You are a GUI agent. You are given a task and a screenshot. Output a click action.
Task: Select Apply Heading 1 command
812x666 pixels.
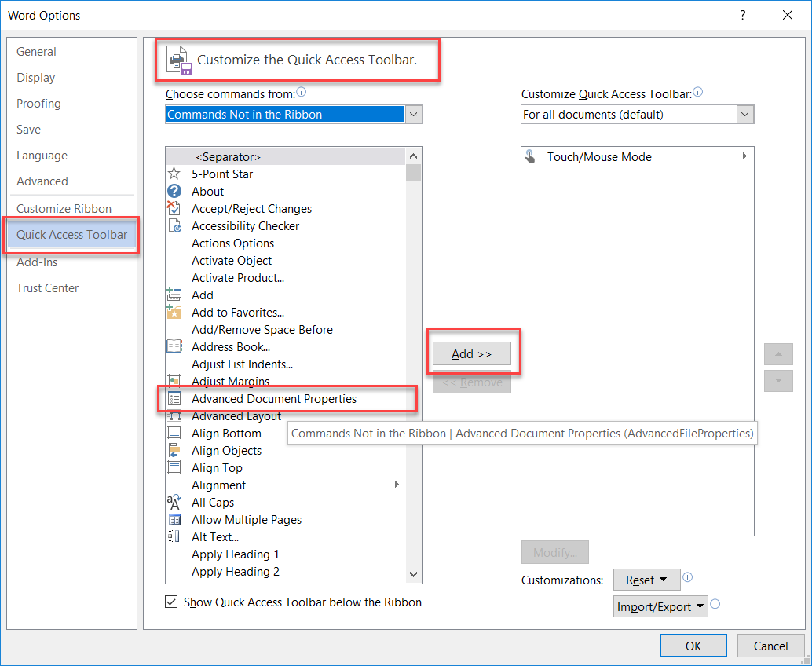285,554
